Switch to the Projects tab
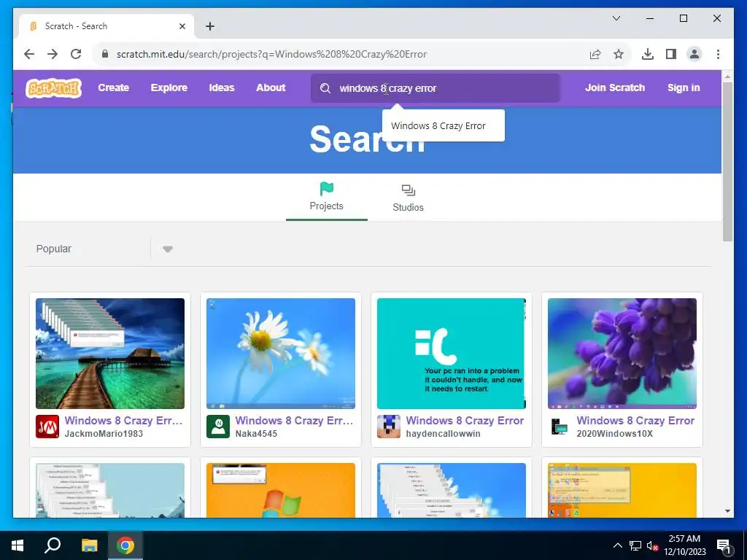 pyautogui.click(x=326, y=198)
